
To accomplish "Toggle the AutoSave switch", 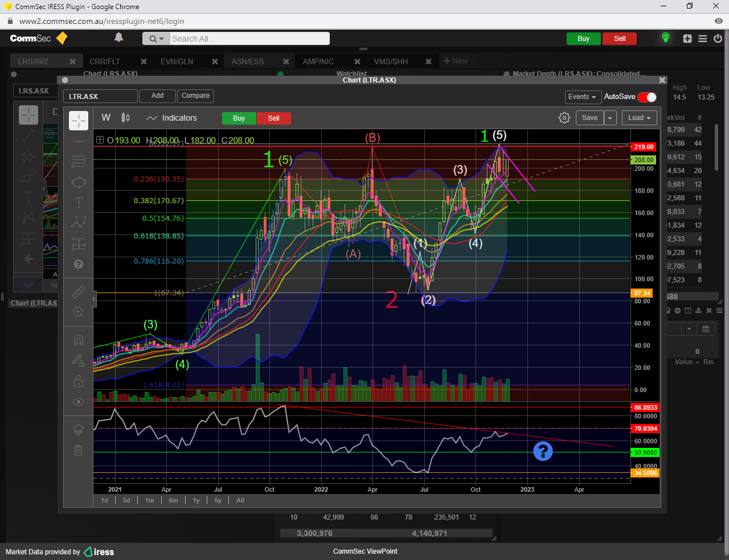I will tap(647, 97).
